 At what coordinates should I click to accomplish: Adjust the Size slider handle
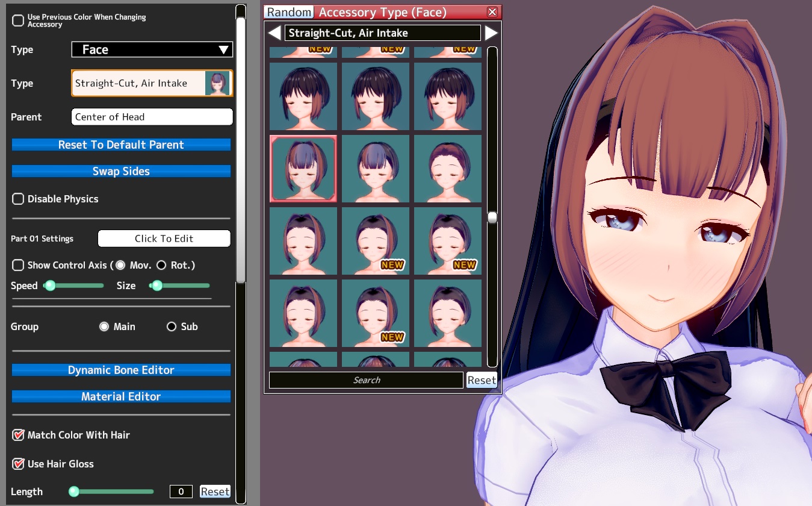click(x=157, y=286)
